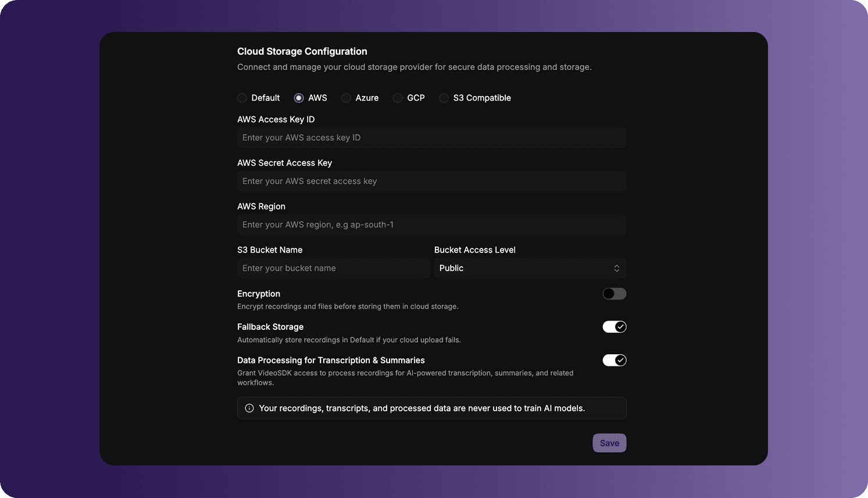Click the info icon in the notice banner
The width and height of the screenshot is (868, 498).
(x=249, y=408)
